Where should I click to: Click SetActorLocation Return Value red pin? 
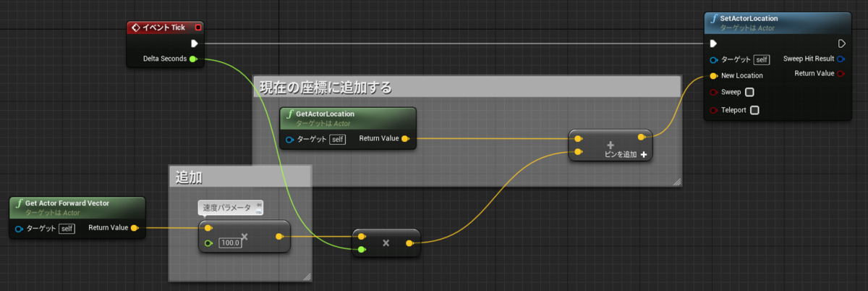pyautogui.click(x=841, y=73)
